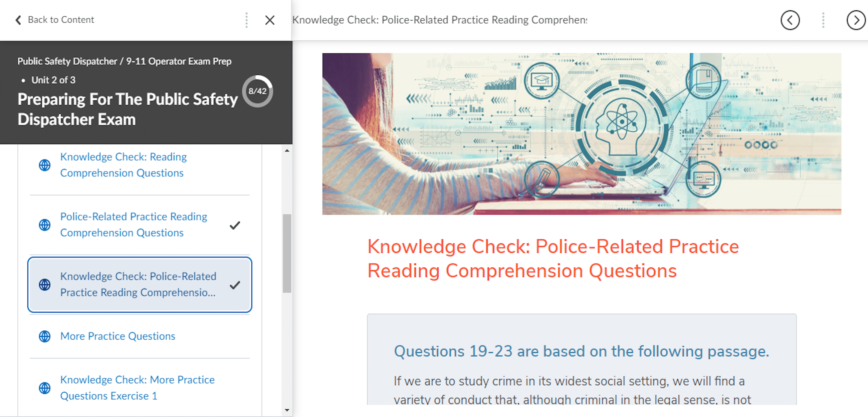Click the globe icon beside More Practice Questions

pyautogui.click(x=44, y=336)
